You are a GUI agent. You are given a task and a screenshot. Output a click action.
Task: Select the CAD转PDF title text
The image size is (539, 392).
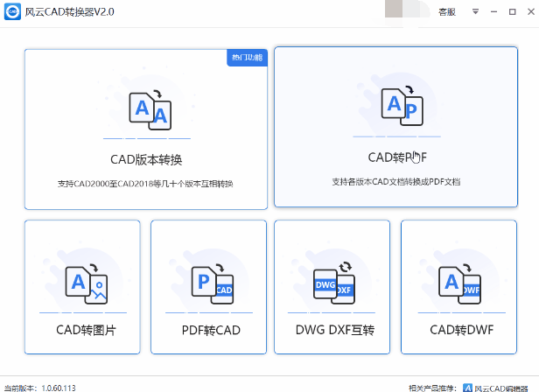coord(397,157)
